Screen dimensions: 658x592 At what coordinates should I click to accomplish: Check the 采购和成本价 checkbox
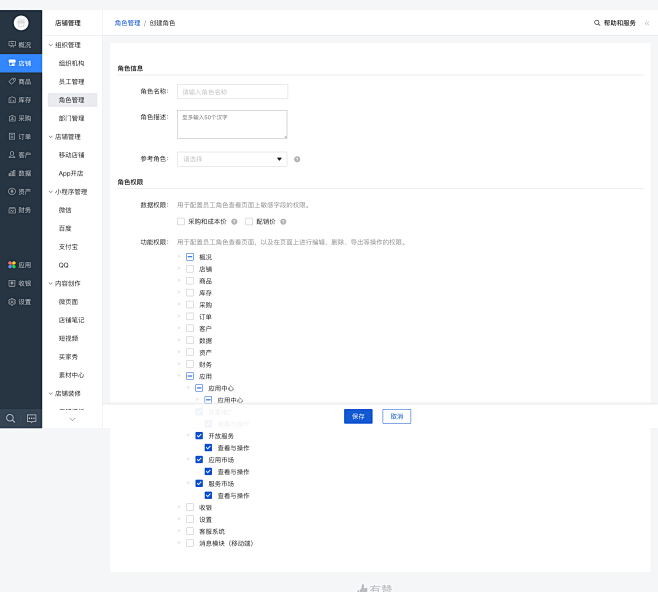point(181,222)
